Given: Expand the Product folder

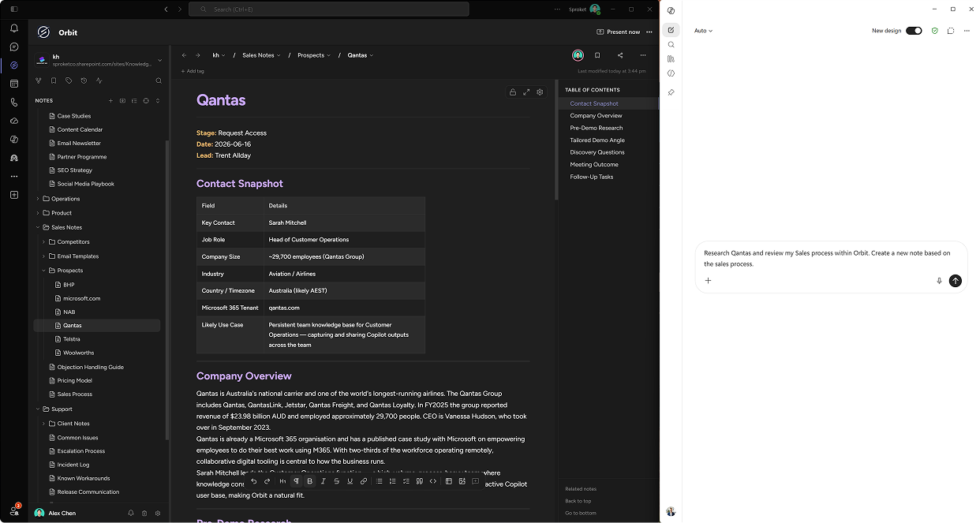Looking at the screenshot, I should (38, 213).
